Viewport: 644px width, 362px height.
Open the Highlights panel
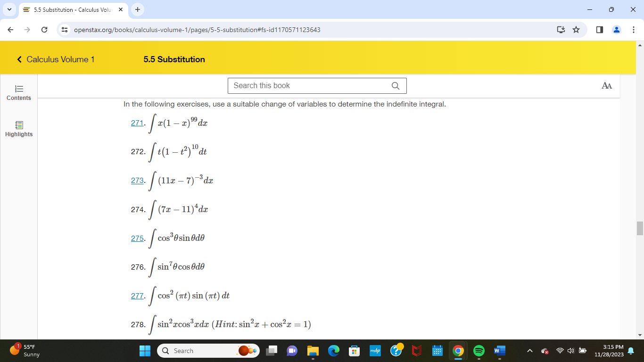(18, 128)
